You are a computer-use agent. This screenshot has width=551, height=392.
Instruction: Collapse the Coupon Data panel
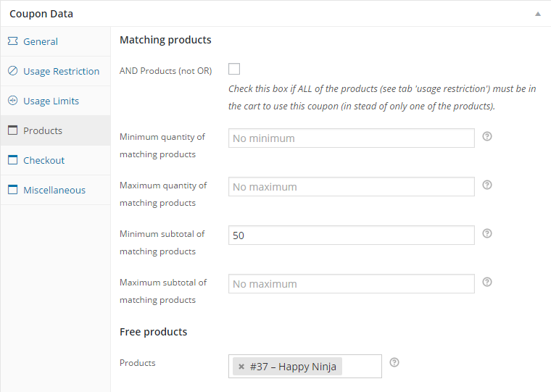(537, 14)
